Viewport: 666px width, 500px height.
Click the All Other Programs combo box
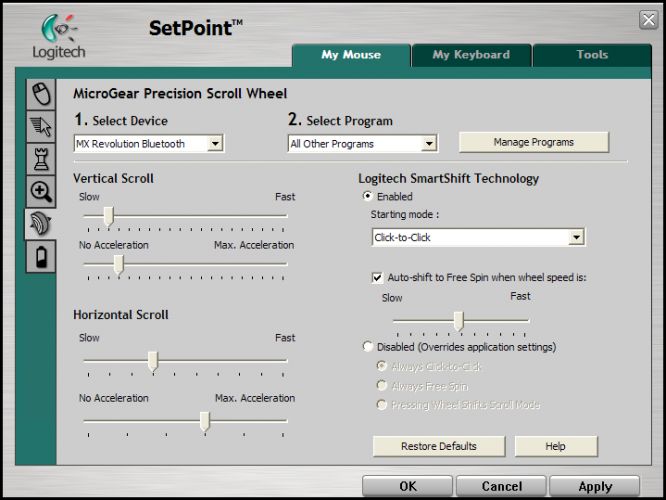(x=363, y=144)
